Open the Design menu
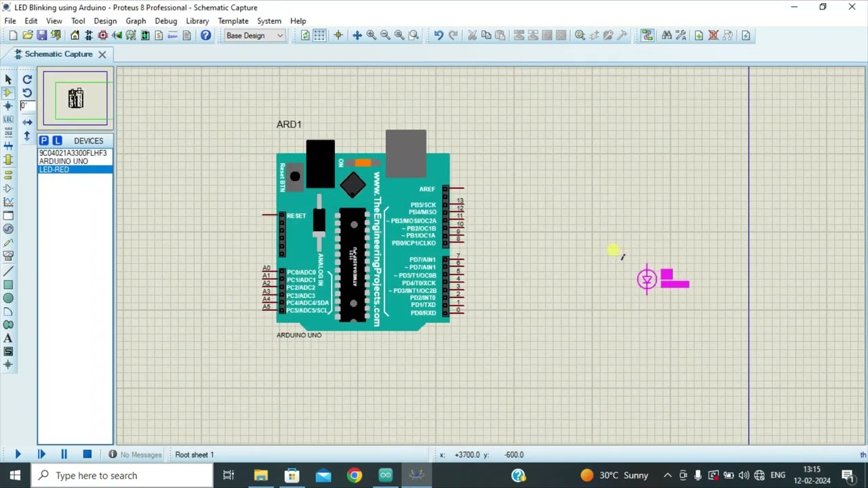 point(105,21)
